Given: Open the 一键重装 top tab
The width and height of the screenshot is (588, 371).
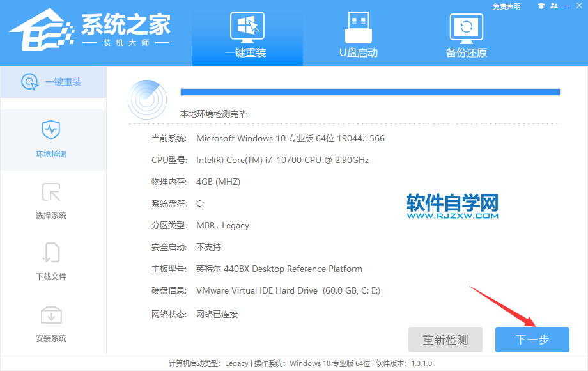Looking at the screenshot, I should (247, 33).
